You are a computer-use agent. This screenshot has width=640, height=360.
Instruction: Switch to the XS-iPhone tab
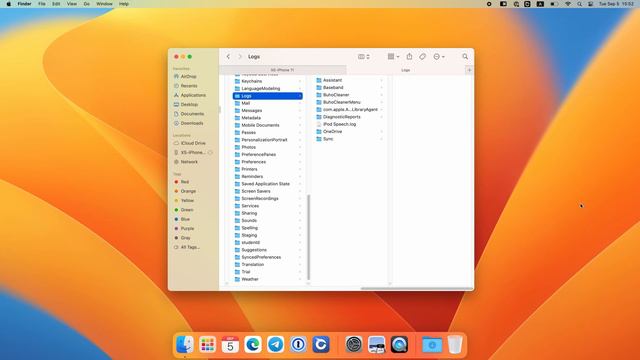(x=282, y=70)
